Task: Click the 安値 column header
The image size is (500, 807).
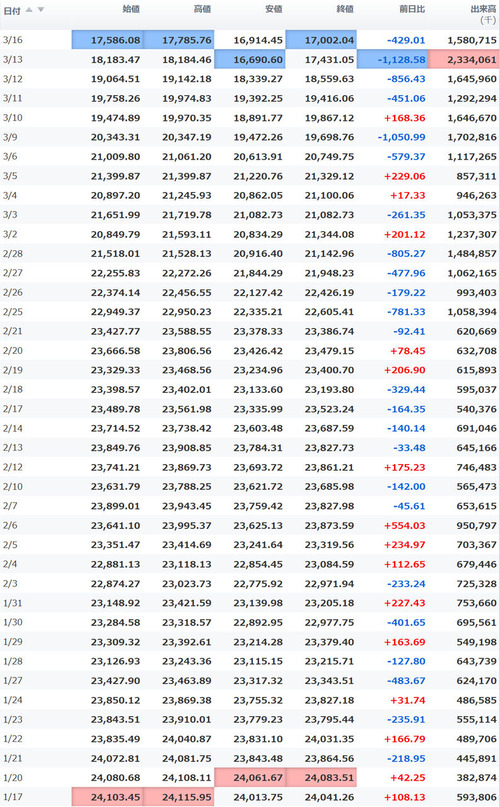Action: click(273, 9)
